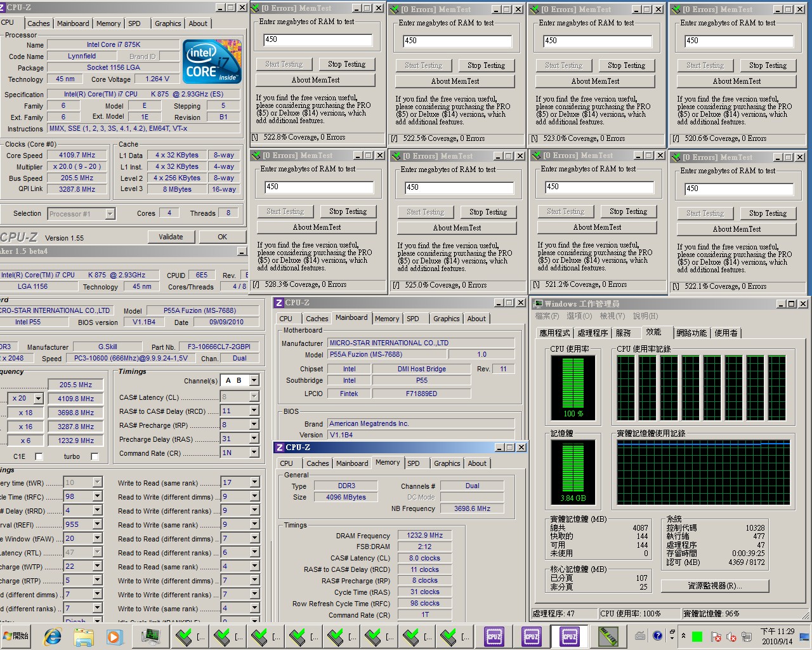Open the Channel(s) A B dropdown
812x650 pixels.
click(254, 380)
